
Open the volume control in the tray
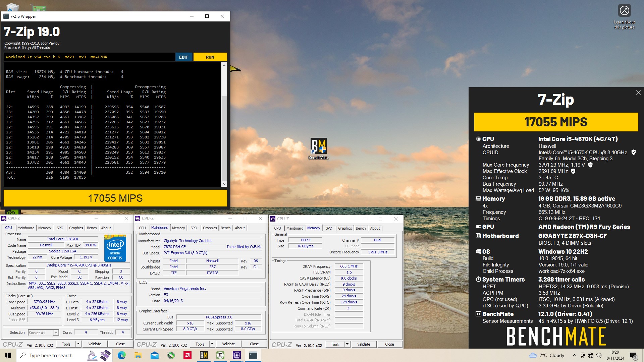tap(599, 355)
